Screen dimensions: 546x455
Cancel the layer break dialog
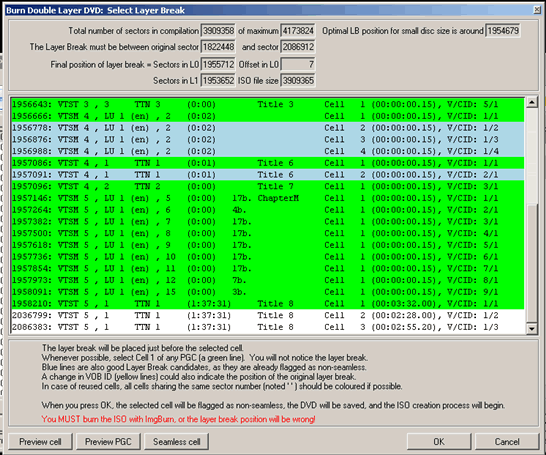(x=507, y=441)
